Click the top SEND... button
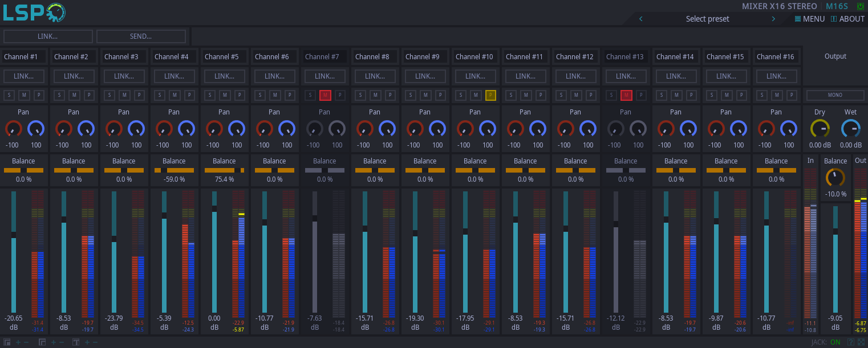This screenshot has height=348, width=868. click(x=141, y=36)
